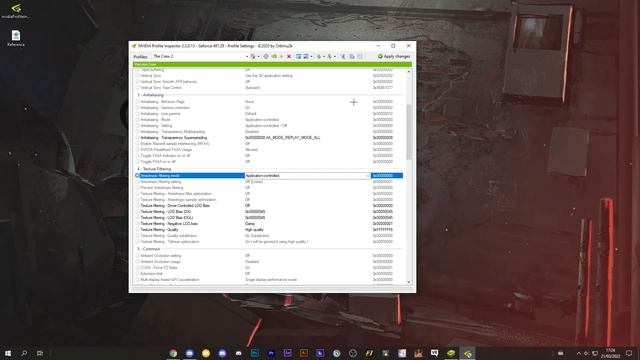This screenshot has height=360, width=640.
Task: Open Illustrator from the taskbar
Action: point(304,353)
